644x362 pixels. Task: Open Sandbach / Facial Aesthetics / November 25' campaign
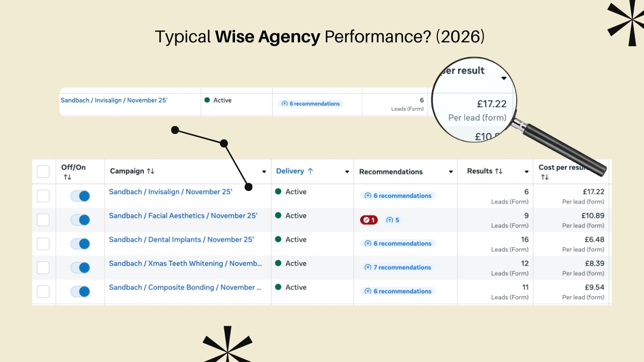(183, 216)
